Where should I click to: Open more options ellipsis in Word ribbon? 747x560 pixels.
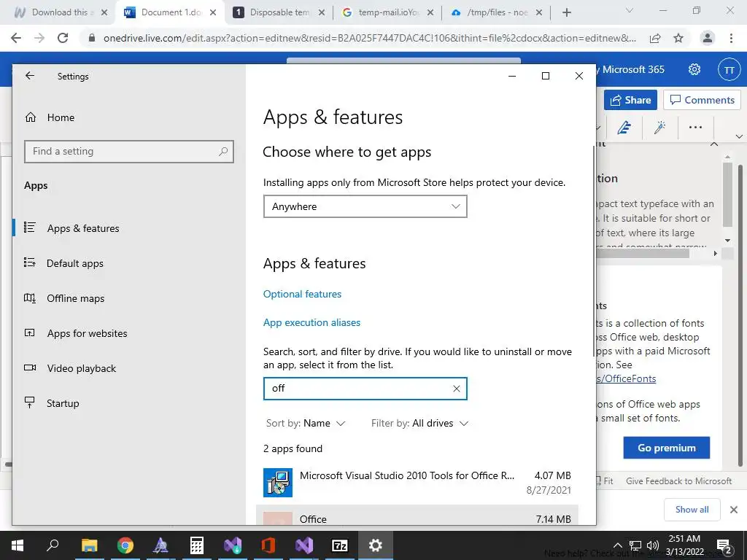click(695, 127)
